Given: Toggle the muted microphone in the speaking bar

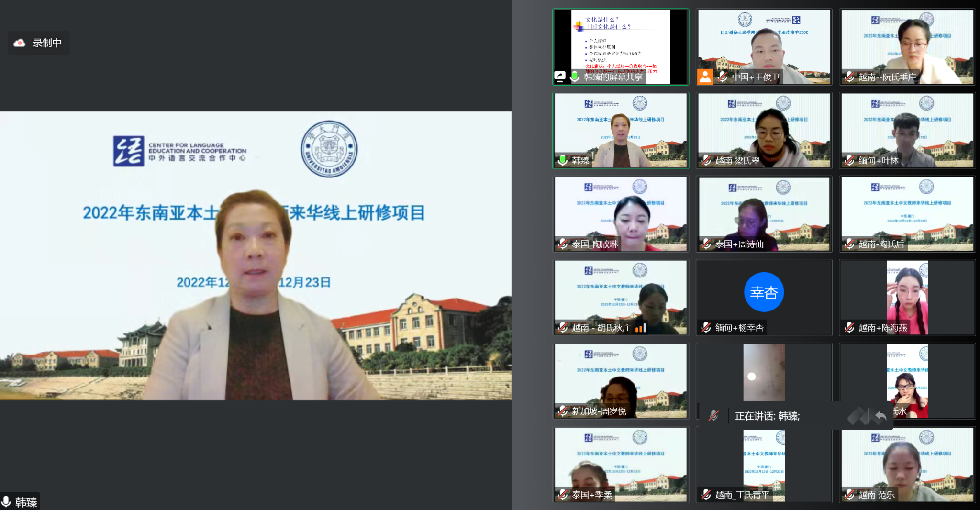Looking at the screenshot, I should coord(713,416).
